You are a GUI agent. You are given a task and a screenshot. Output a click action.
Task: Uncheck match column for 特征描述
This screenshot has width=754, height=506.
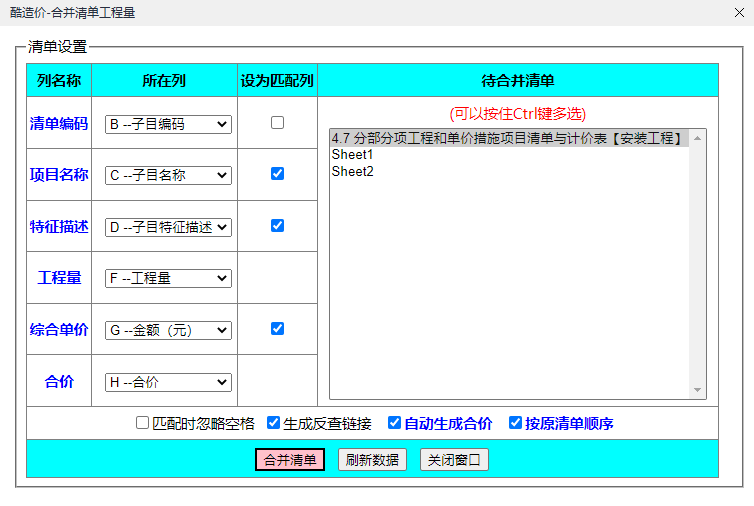pos(277,226)
